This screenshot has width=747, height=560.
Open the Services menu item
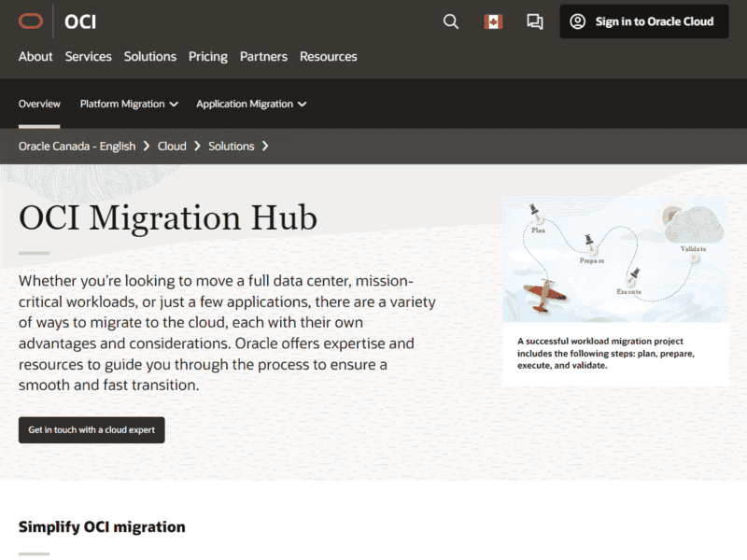pyautogui.click(x=88, y=56)
